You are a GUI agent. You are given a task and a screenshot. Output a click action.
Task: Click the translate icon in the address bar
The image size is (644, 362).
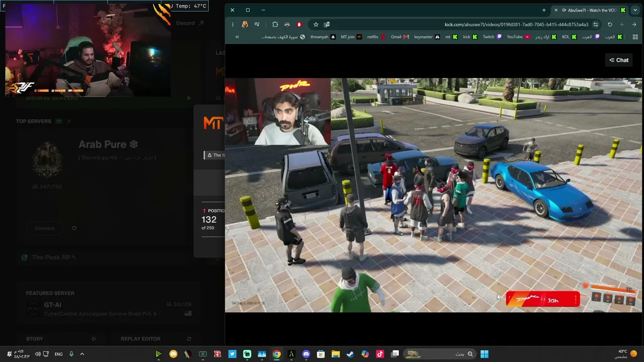tap(327, 24)
